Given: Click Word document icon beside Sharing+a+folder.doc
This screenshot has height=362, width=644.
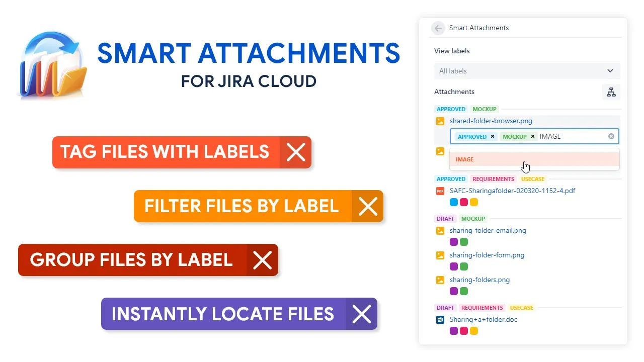Looking at the screenshot, I should click(x=440, y=320).
